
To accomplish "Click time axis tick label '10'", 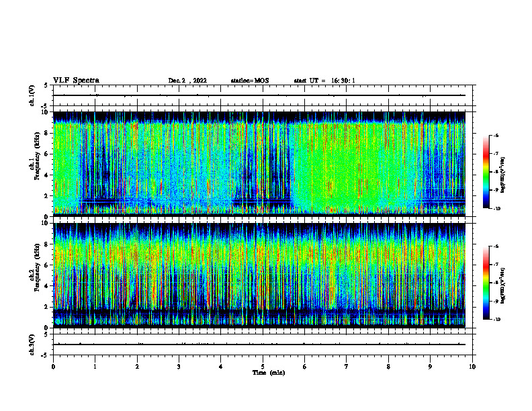I will coord(472,367).
